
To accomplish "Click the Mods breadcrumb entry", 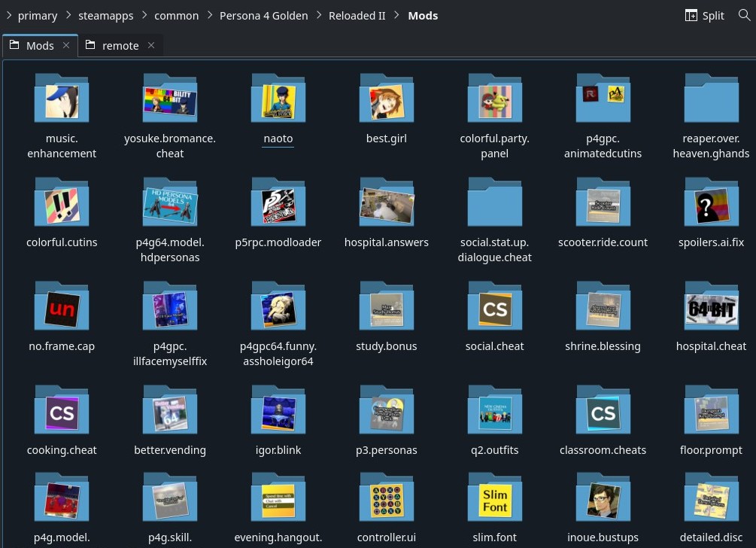I will click(423, 16).
